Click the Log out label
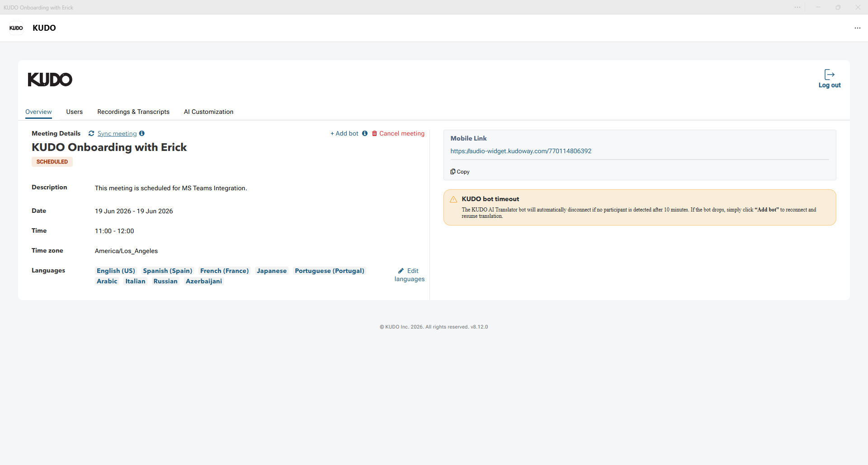The image size is (868, 465). [x=830, y=85]
